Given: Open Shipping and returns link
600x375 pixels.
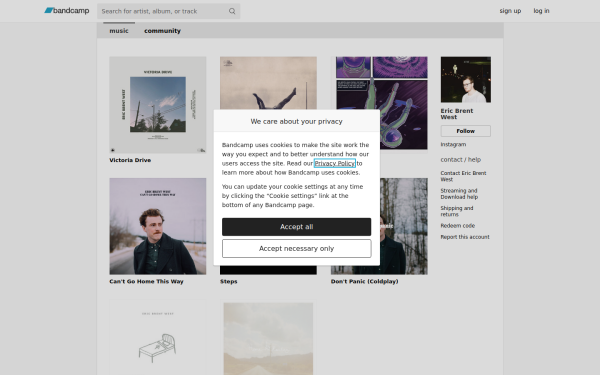Looking at the screenshot, I should 457,211.
